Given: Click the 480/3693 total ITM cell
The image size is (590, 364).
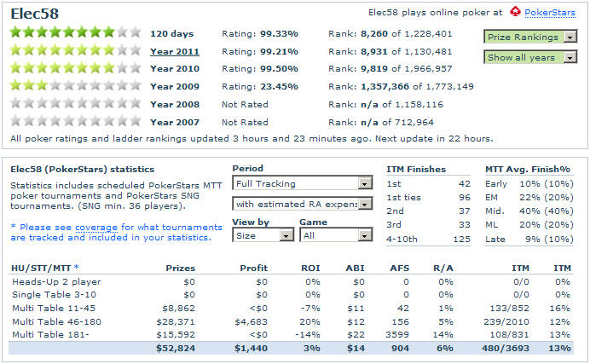Looking at the screenshot, I should click(506, 348).
